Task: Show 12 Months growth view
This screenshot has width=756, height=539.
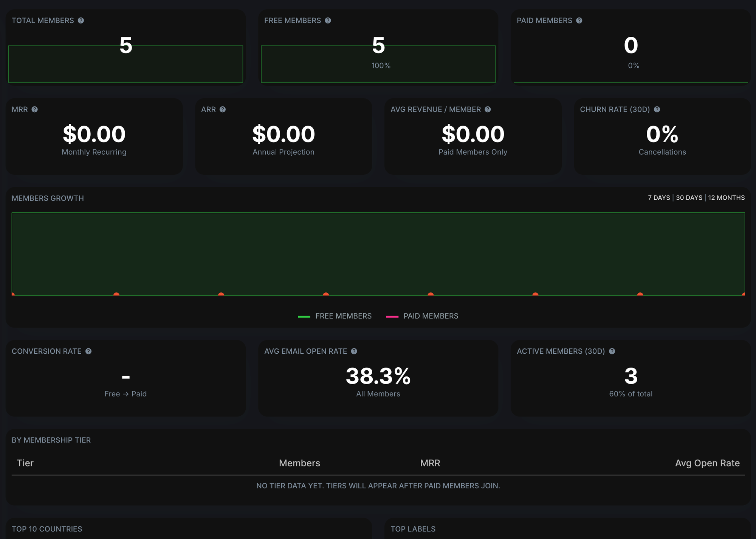Action: [x=726, y=198]
